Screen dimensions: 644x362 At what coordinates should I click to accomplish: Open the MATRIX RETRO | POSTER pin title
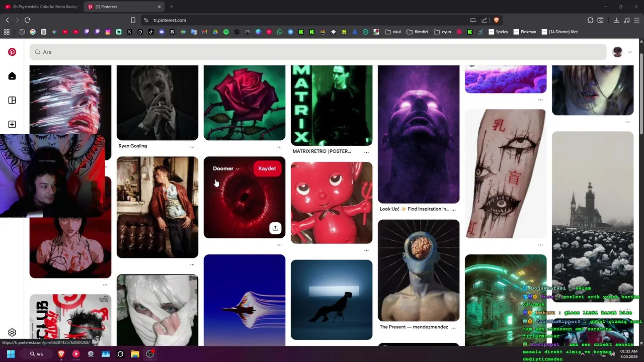click(321, 151)
